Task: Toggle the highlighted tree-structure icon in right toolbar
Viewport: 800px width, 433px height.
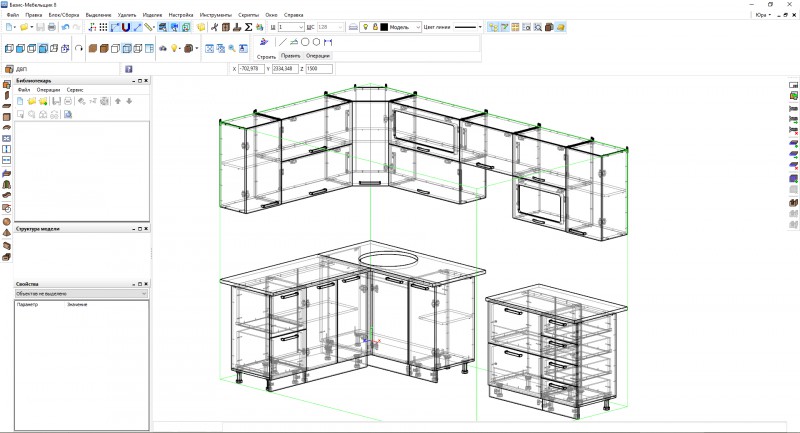Action: pyautogui.click(x=493, y=27)
